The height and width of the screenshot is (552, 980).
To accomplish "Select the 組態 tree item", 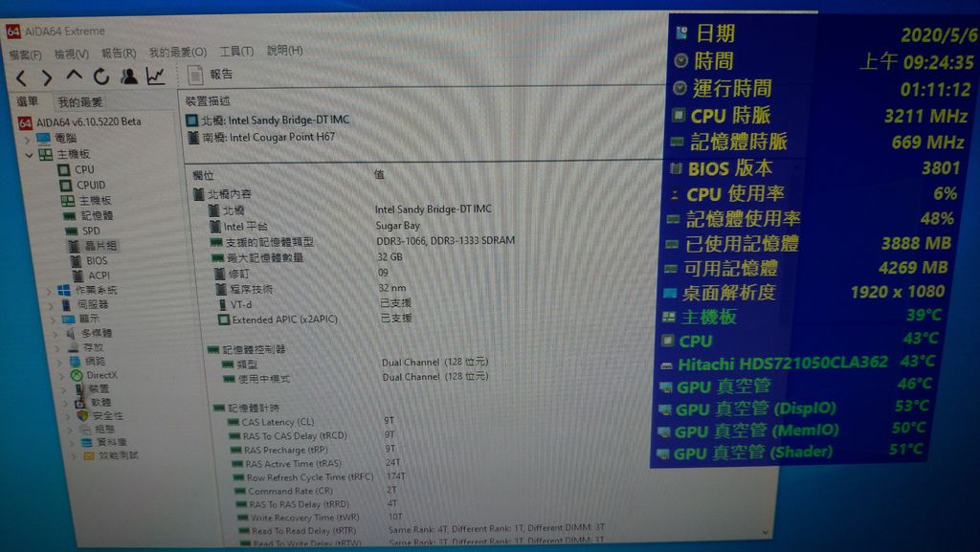I will [x=105, y=429].
